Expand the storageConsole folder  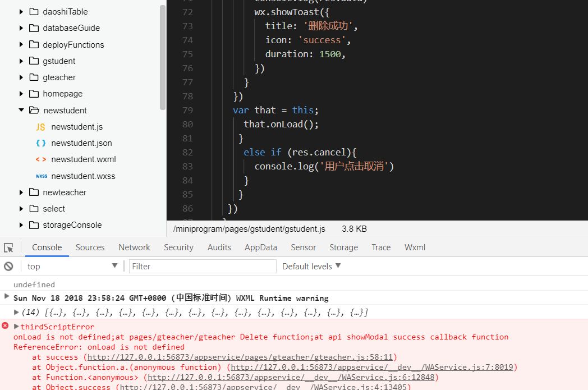21,225
